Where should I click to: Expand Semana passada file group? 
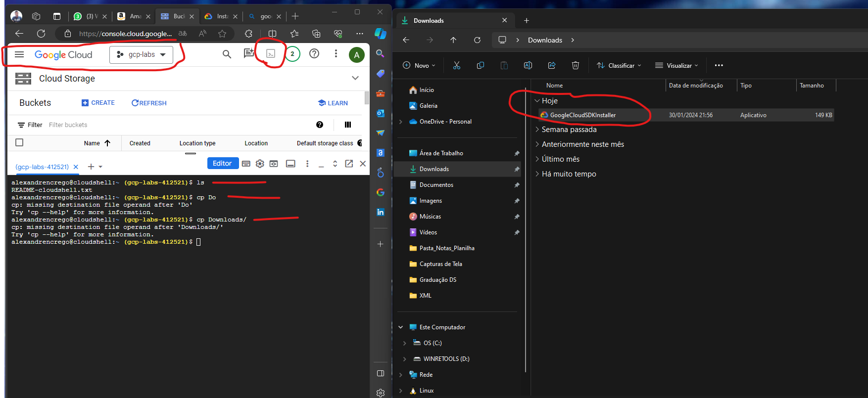tap(537, 130)
